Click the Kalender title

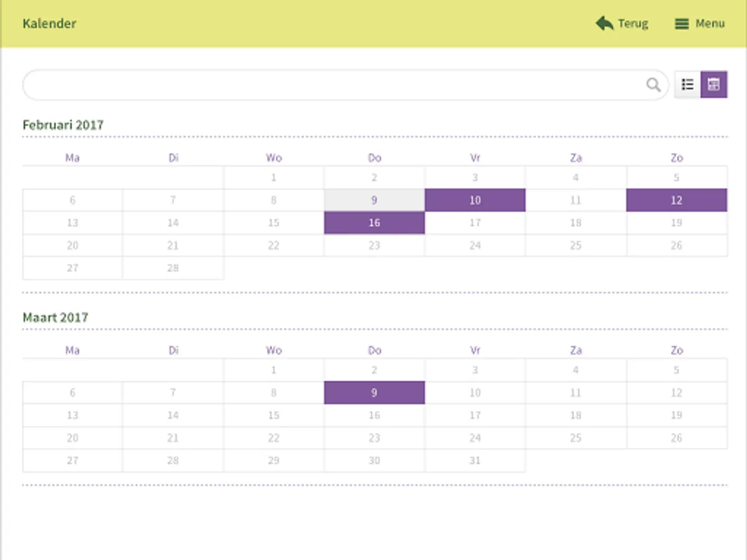point(49,24)
